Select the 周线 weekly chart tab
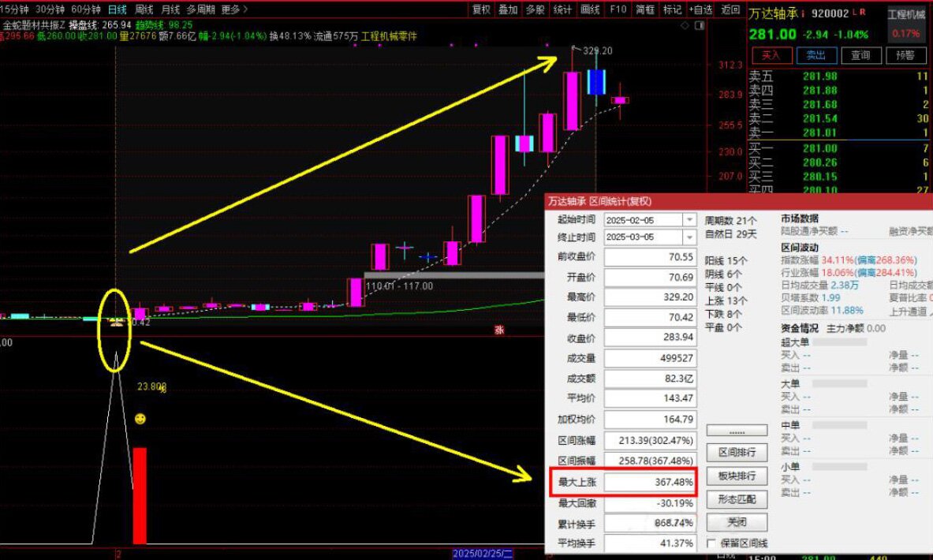The width and height of the screenshot is (933, 560). click(144, 9)
